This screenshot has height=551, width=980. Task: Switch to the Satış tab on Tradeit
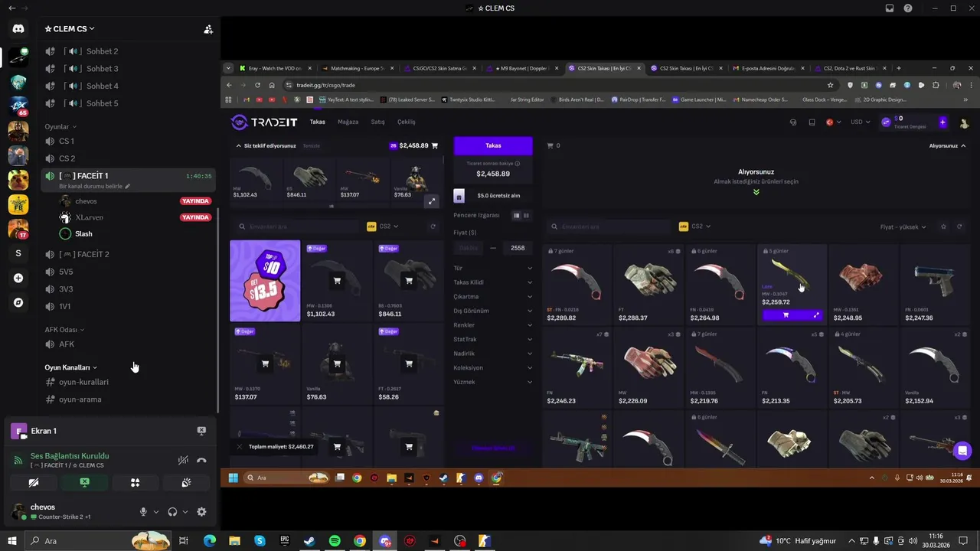click(x=377, y=122)
